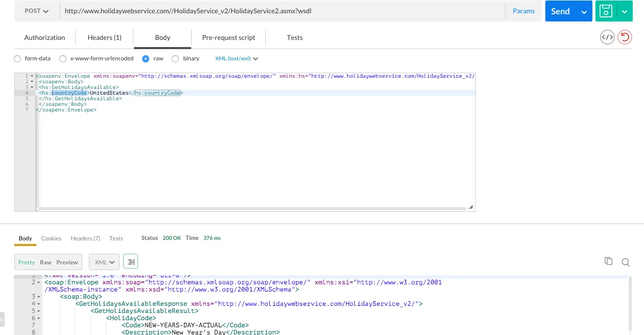Select the request Body tab

(x=163, y=37)
